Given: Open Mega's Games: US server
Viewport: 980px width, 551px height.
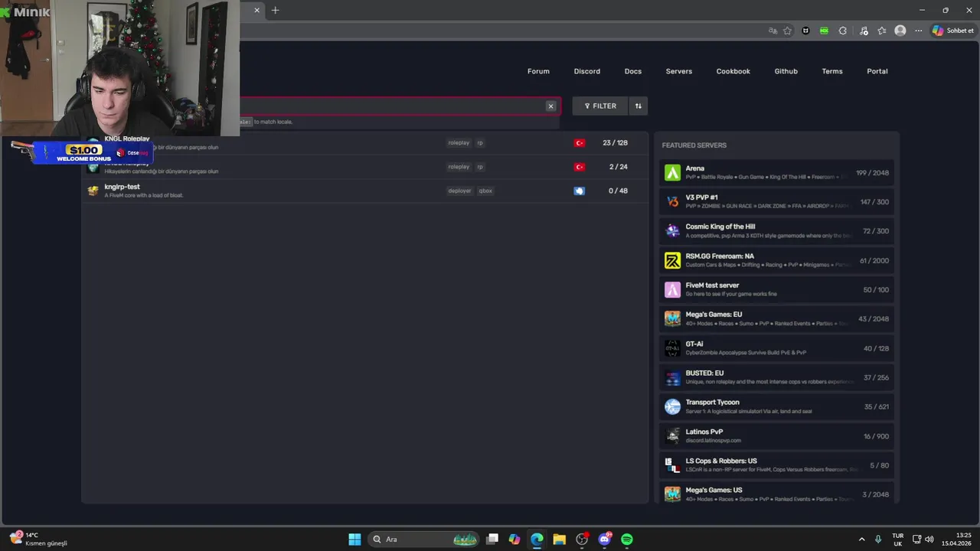Looking at the screenshot, I should (776, 494).
